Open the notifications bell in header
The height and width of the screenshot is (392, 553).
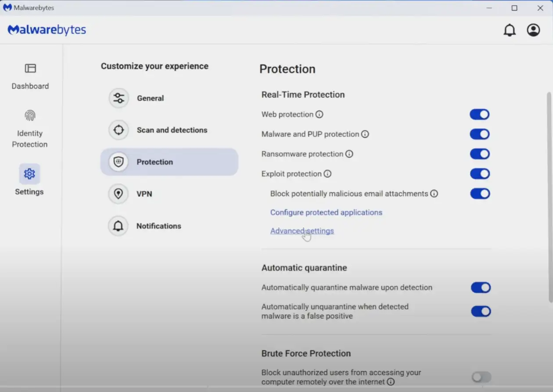point(509,30)
